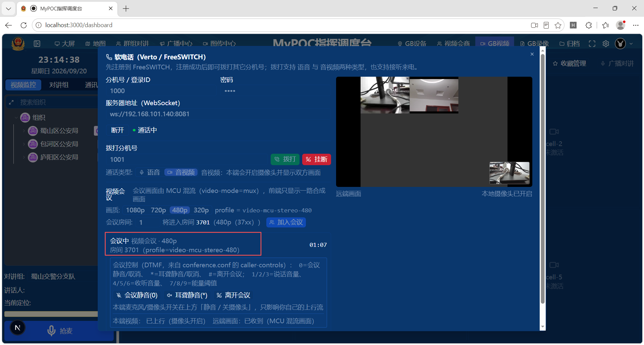Edit the WebSocket server address field
Screen dimensions: 644x345
(x=218, y=114)
